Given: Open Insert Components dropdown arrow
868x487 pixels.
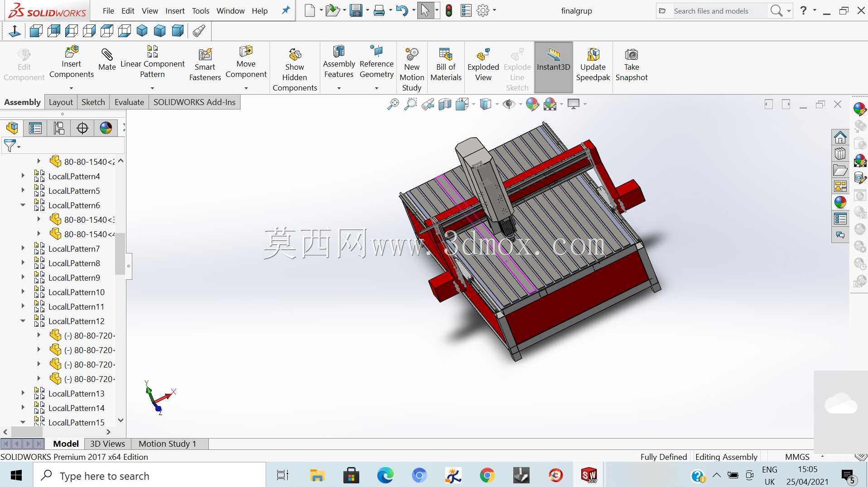Looking at the screenshot, I should pos(71,88).
